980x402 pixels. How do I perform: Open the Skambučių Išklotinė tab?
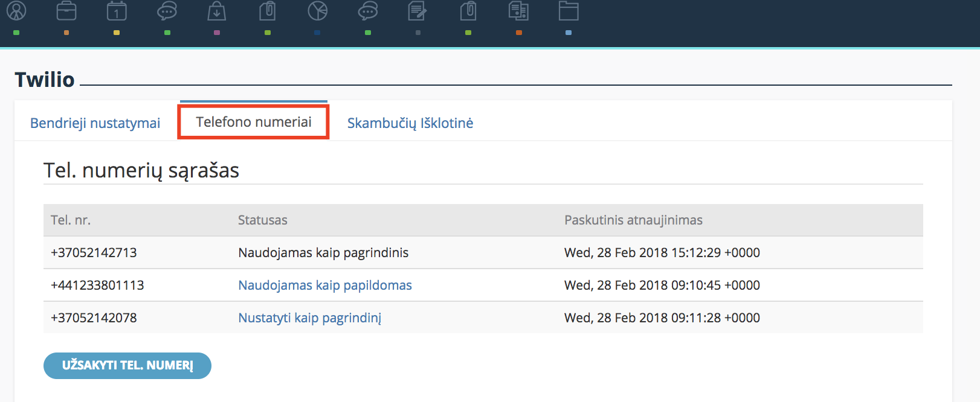pos(410,123)
